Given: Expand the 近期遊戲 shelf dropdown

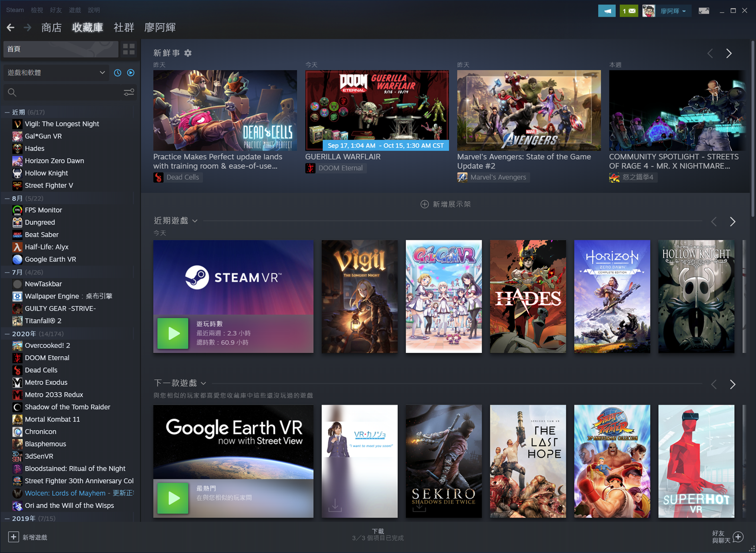Looking at the screenshot, I should (195, 221).
